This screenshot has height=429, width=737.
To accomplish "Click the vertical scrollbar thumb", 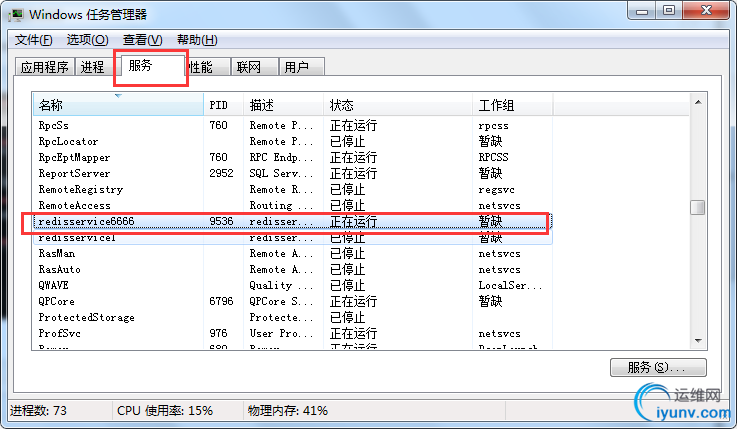I will point(698,207).
